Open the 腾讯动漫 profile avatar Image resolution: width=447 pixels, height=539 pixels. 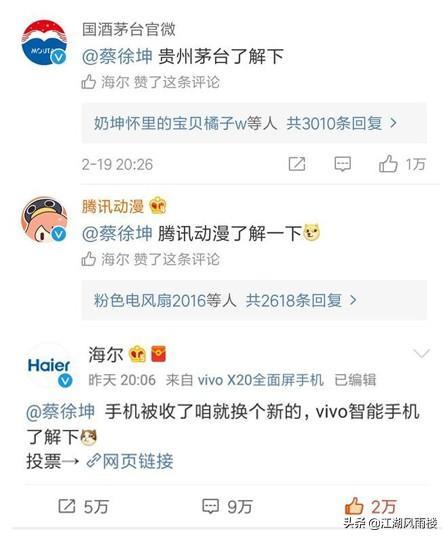(44, 220)
